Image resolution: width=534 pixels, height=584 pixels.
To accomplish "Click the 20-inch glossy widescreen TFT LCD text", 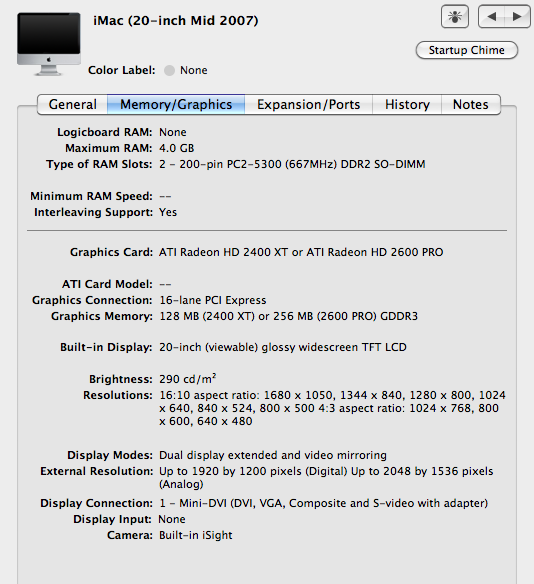I will [x=283, y=347].
